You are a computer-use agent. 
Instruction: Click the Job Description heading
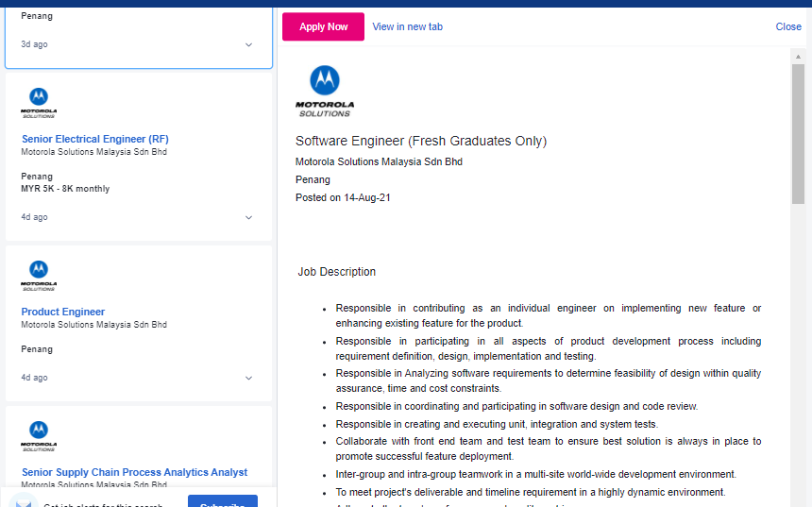pos(337,272)
